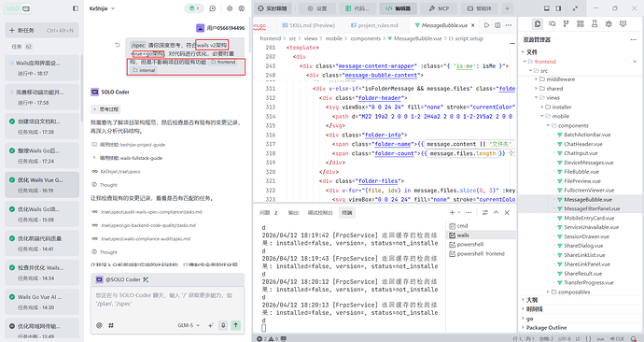Click the @SOLO Coder agent selector

point(121,279)
